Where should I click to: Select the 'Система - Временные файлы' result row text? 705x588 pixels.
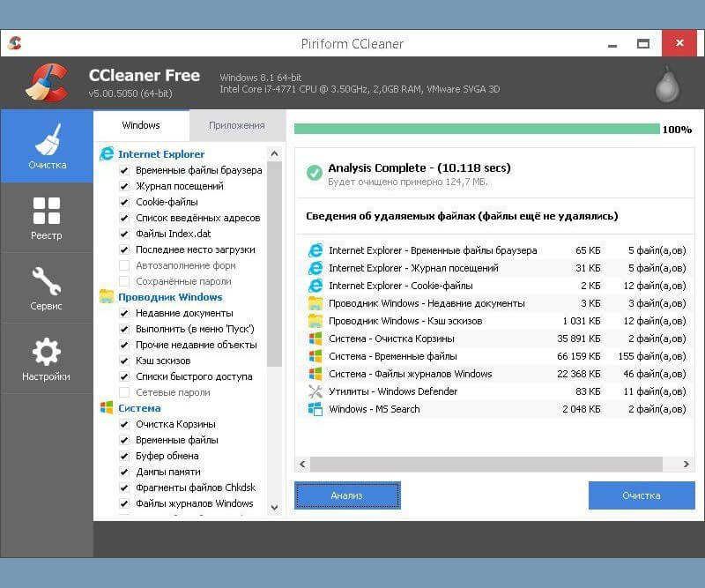pos(392,356)
